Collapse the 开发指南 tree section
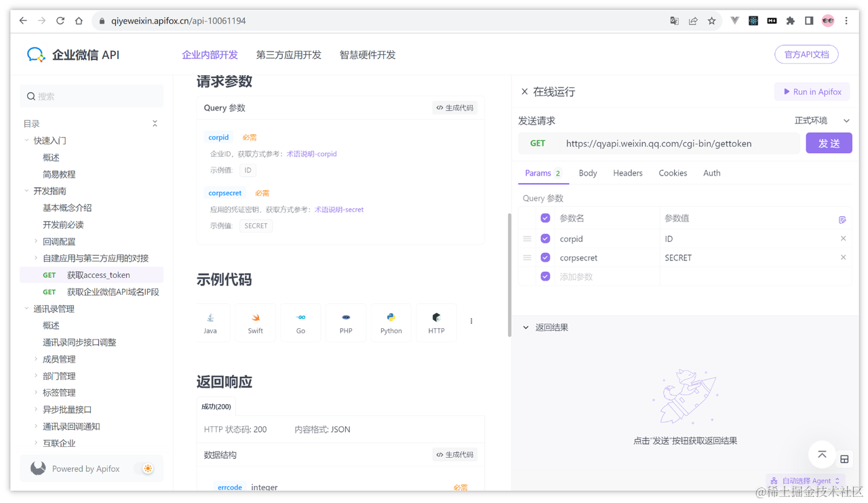The image size is (868, 503). (x=26, y=191)
